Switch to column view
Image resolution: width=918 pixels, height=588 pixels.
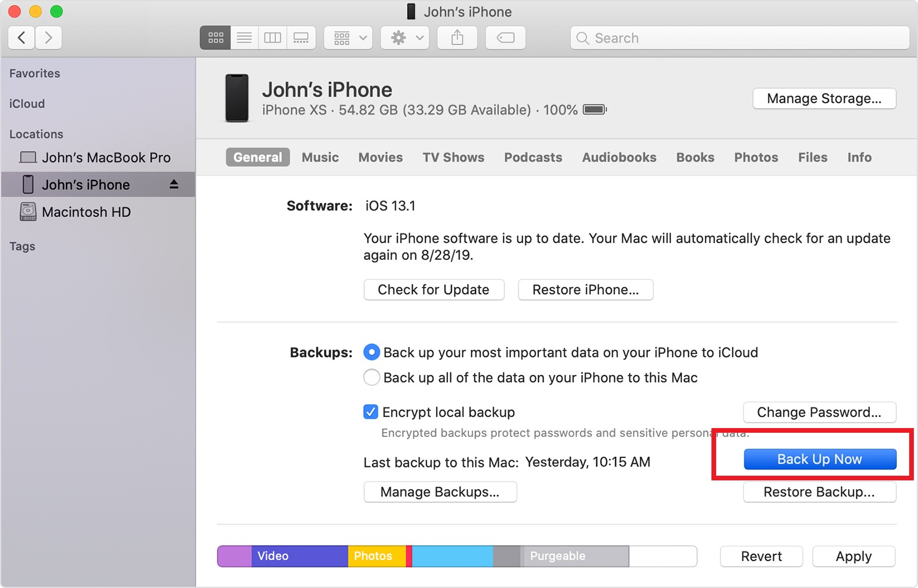tap(272, 38)
